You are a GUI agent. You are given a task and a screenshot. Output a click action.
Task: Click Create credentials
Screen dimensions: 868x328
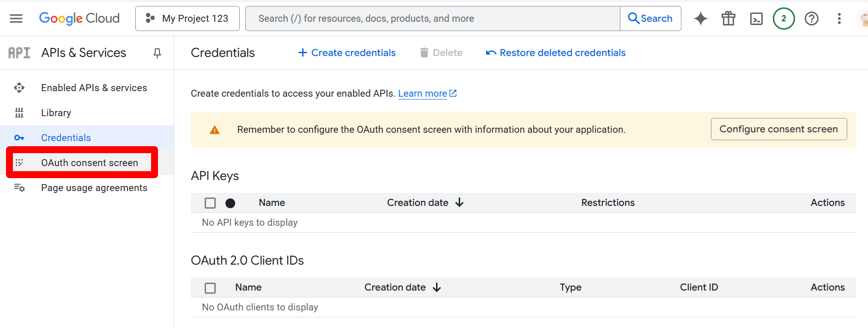(x=347, y=53)
